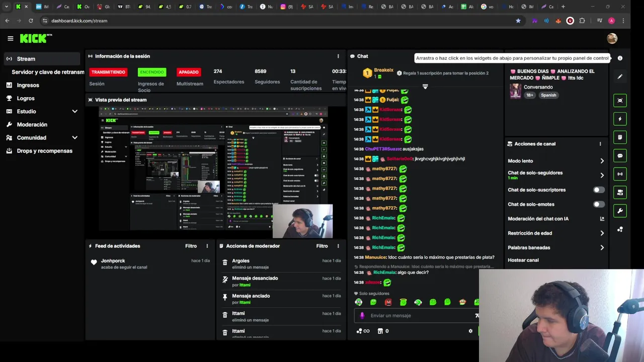
Task: Toggle Chat de solo-suscriptores switch
Action: pyautogui.click(x=598, y=190)
